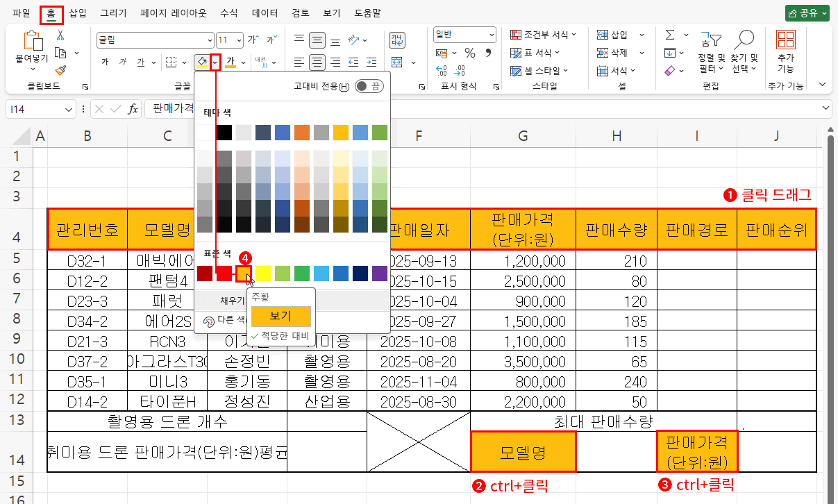The height and width of the screenshot is (504, 838).
Task: Apply percent style with the % icon
Action: point(471,52)
